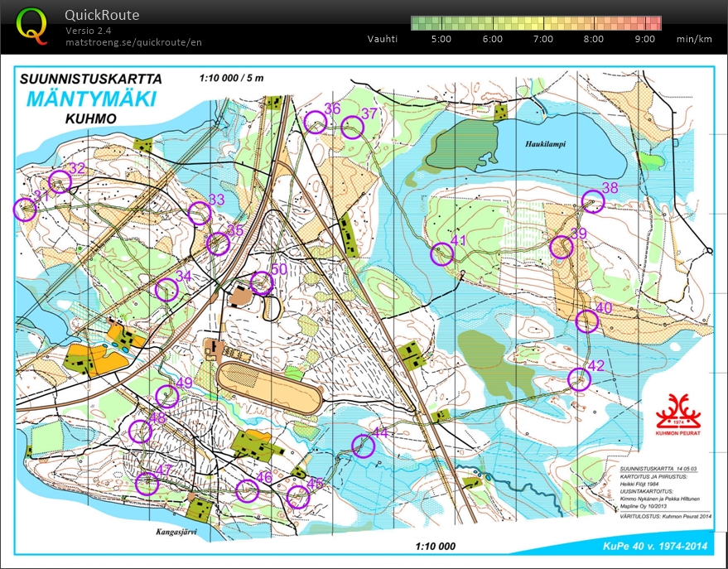Select the 1:10 000 scale text at bottom
The height and width of the screenshot is (569, 728).
tap(436, 545)
